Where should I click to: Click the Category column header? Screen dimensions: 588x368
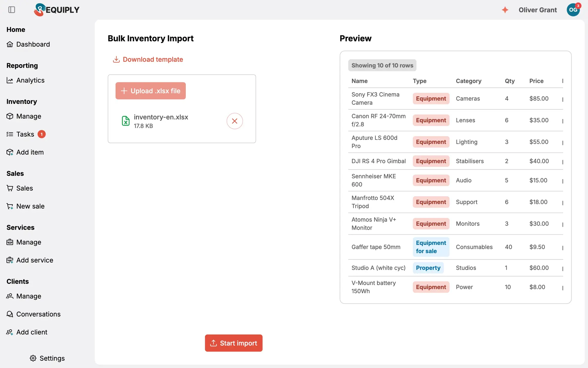point(469,81)
